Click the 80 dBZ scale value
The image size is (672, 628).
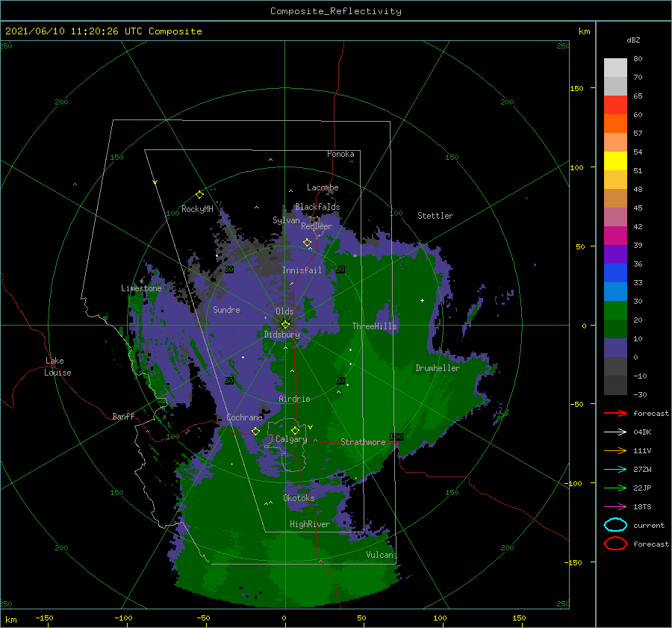coord(638,59)
